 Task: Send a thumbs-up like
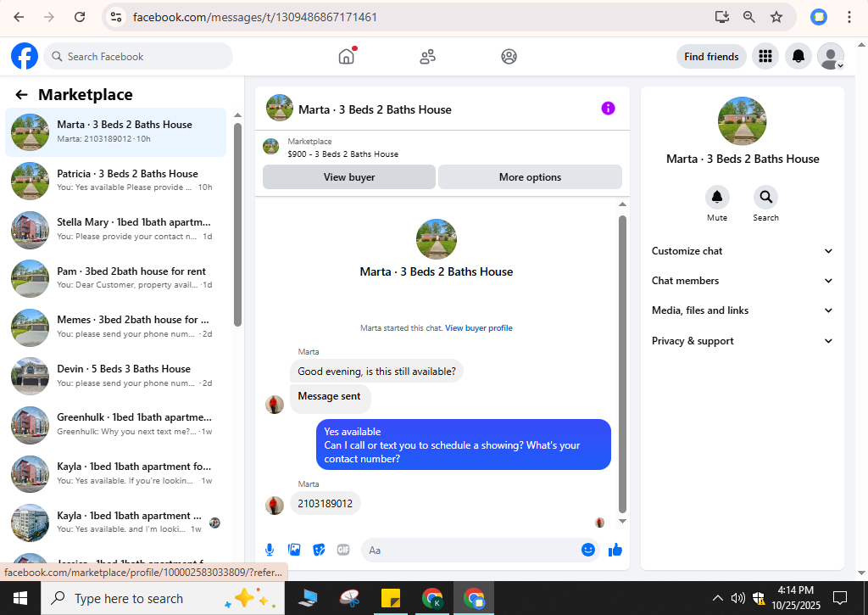coord(615,550)
